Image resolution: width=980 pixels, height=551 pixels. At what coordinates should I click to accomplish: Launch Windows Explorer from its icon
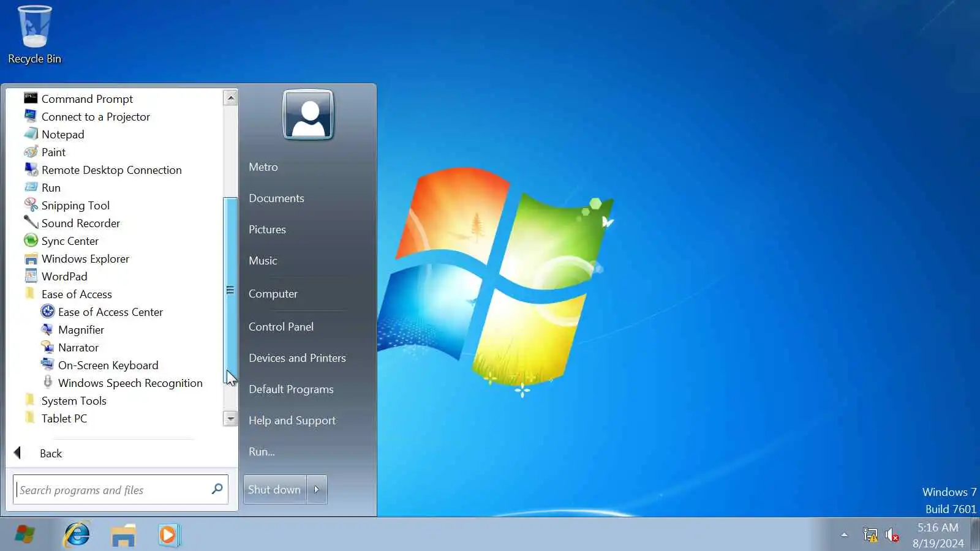[31, 258]
